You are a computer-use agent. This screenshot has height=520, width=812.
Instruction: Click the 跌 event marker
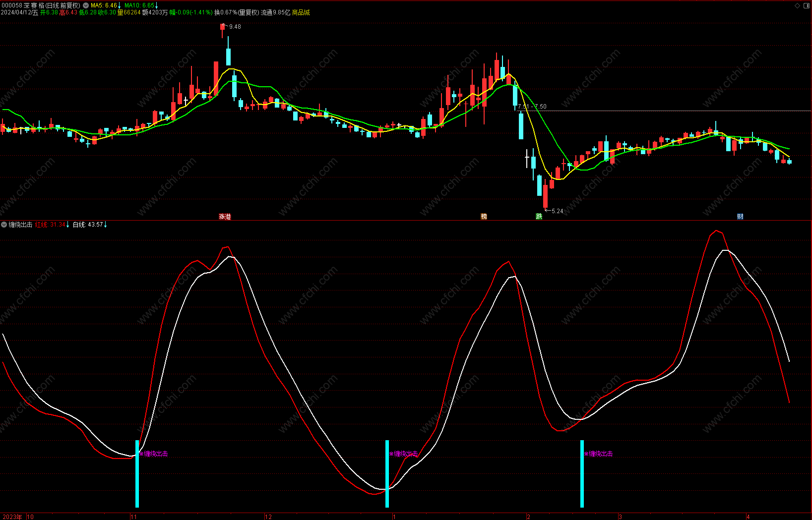(539, 217)
